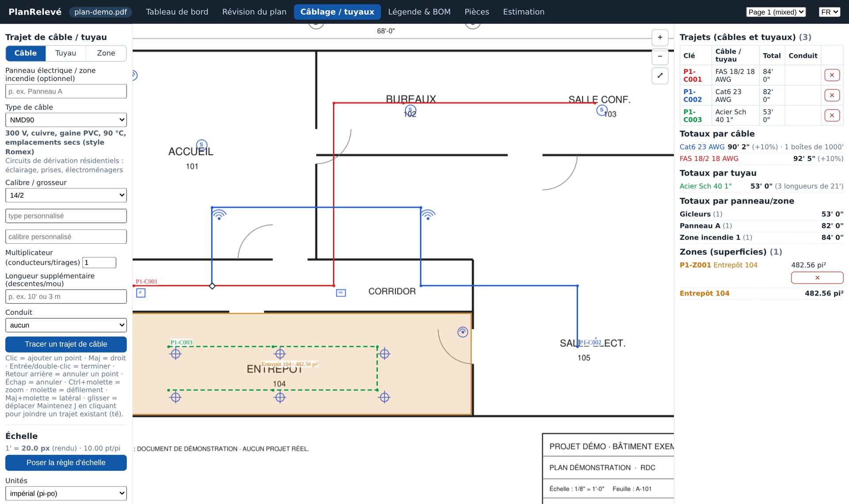Select the Câble mode toggle
The height and width of the screenshot is (504, 849).
pos(26,53)
